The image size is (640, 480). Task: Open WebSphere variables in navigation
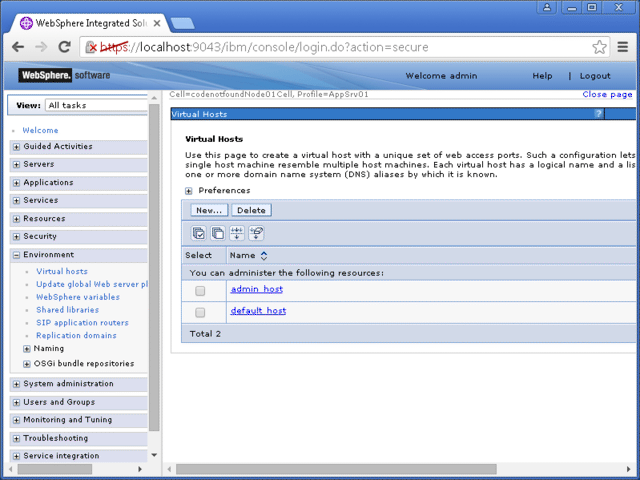coord(77,297)
